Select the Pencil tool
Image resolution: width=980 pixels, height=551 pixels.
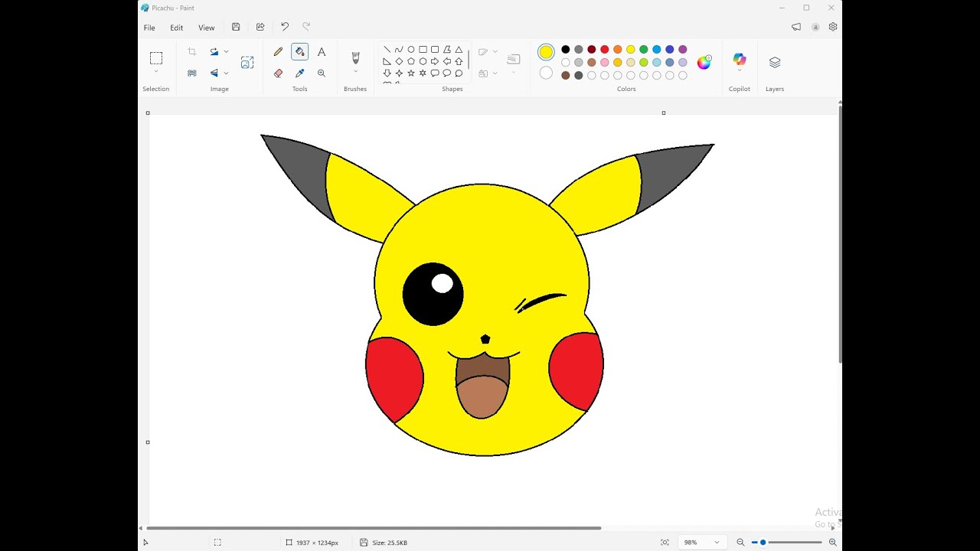tap(278, 52)
